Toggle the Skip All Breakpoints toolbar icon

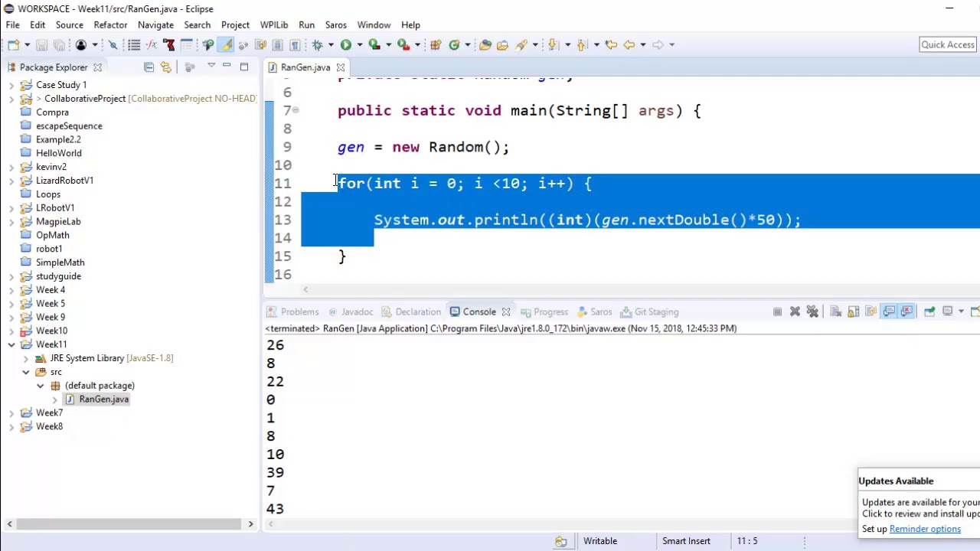113,44
